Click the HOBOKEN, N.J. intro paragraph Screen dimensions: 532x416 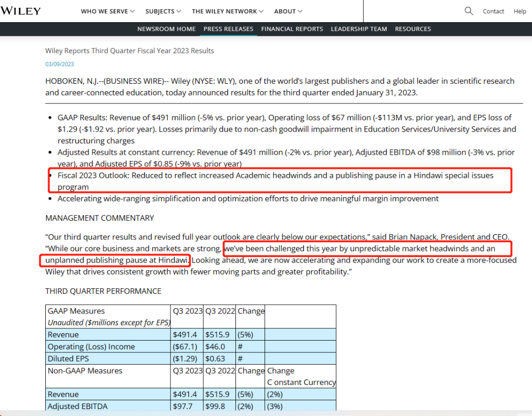pyautogui.click(x=280, y=87)
